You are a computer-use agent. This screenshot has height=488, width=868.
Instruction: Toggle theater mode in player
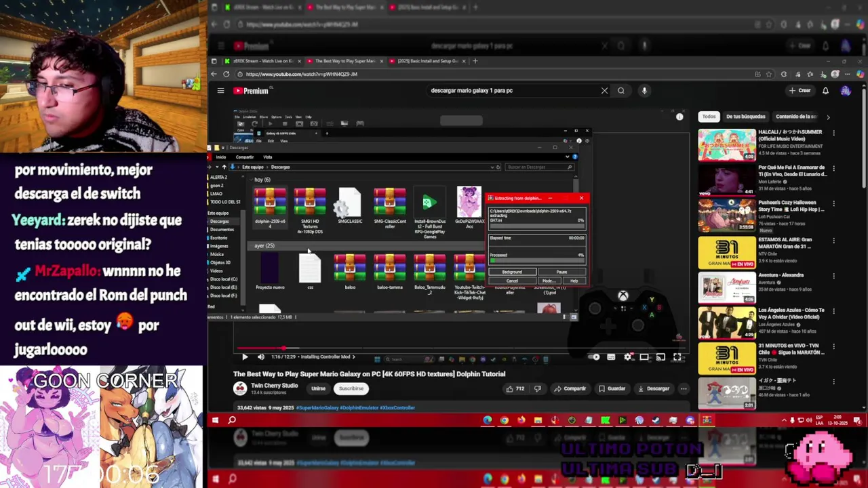[644, 357]
